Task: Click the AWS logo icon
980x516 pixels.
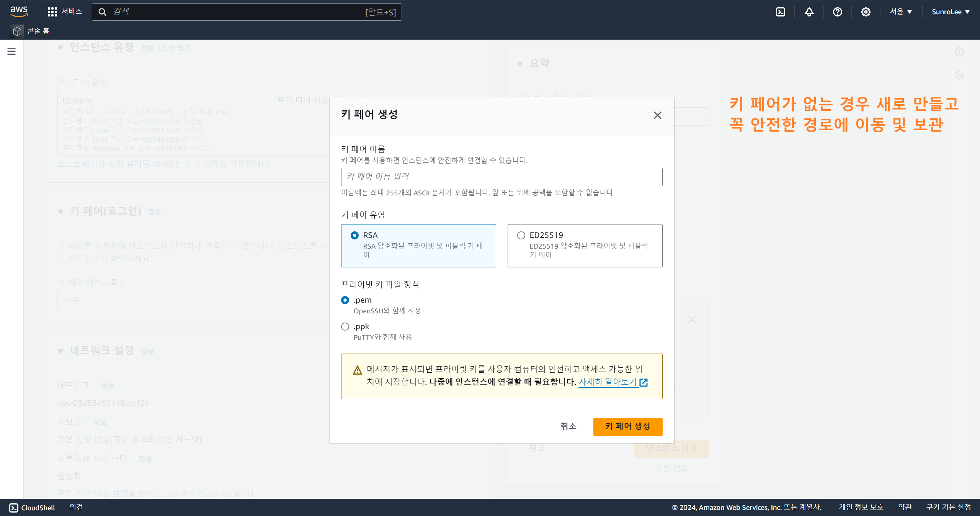Action: click(x=19, y=11)
